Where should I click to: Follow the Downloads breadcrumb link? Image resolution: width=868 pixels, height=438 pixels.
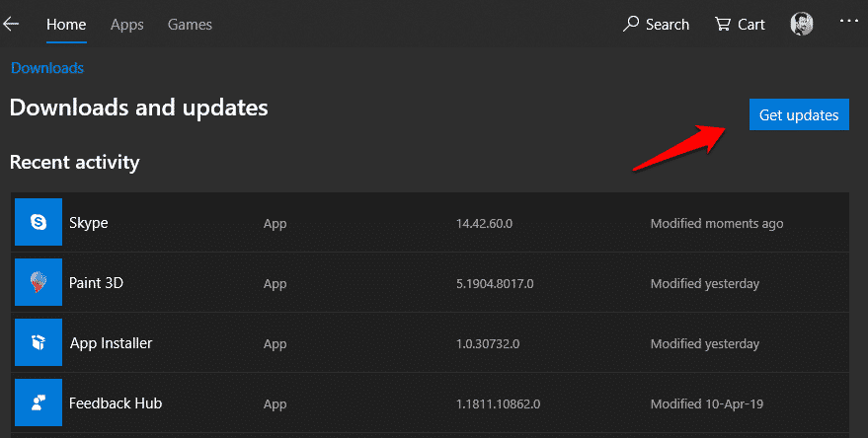click(x=46, y=68)
